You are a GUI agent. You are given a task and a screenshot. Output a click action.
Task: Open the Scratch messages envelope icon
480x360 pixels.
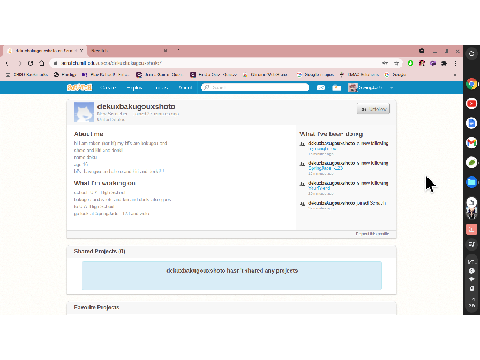click(321, 88)
